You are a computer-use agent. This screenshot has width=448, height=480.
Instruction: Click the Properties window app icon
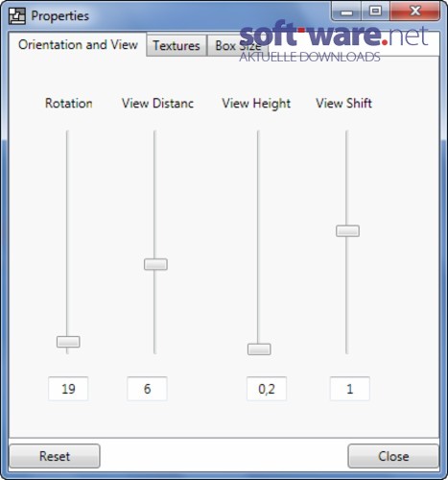[17, 15]
